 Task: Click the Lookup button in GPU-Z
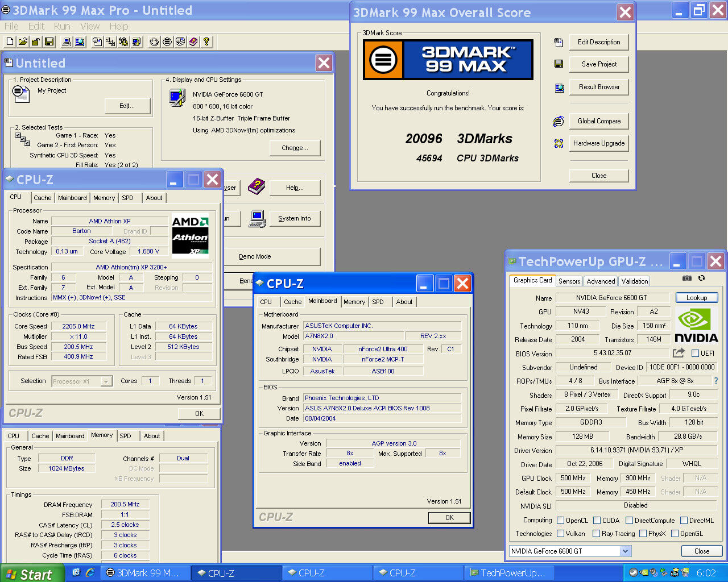(x=697, y=298)
